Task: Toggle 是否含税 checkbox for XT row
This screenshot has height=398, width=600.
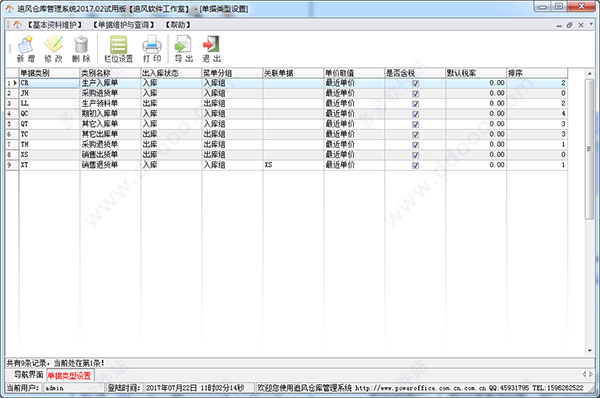Action: pyautogui.click(x=415, y=165)
